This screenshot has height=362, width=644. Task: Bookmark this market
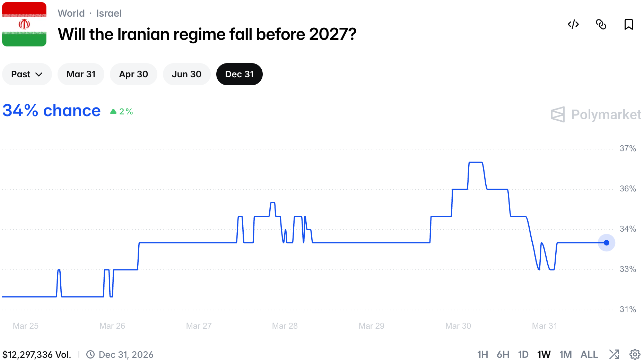(x=628, y=24)
